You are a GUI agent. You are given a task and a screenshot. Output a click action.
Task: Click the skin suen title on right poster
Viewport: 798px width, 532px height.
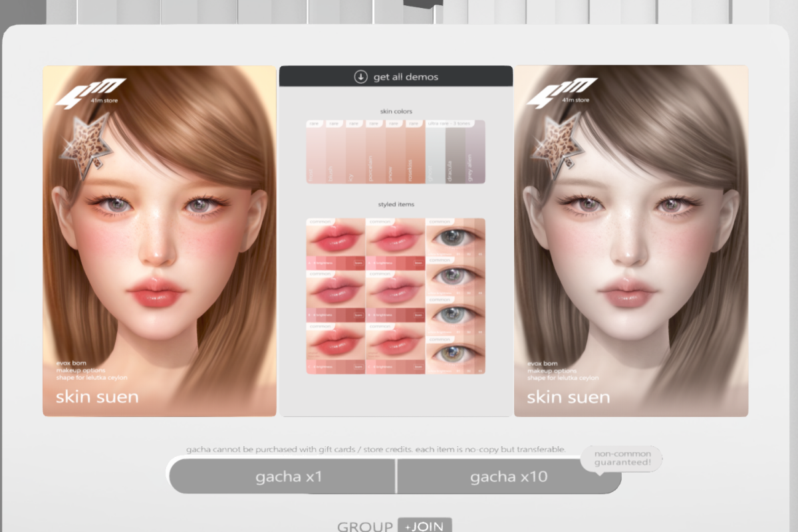568,397
